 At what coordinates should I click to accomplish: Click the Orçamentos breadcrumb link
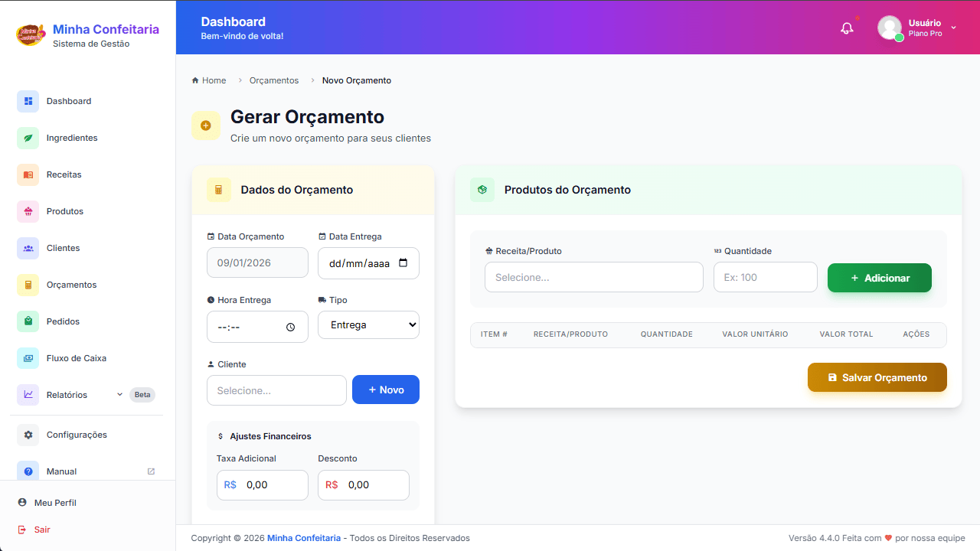pos(273,80)
